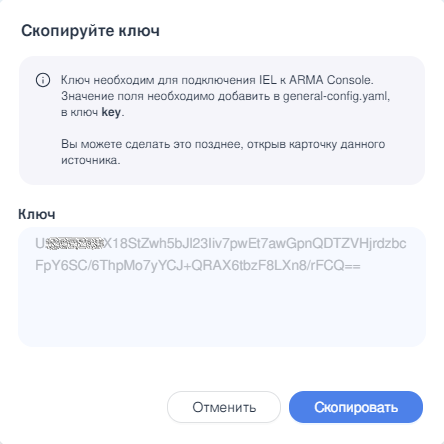
Task: Click the first line of the key value
Action: click(x=221, y=244)
